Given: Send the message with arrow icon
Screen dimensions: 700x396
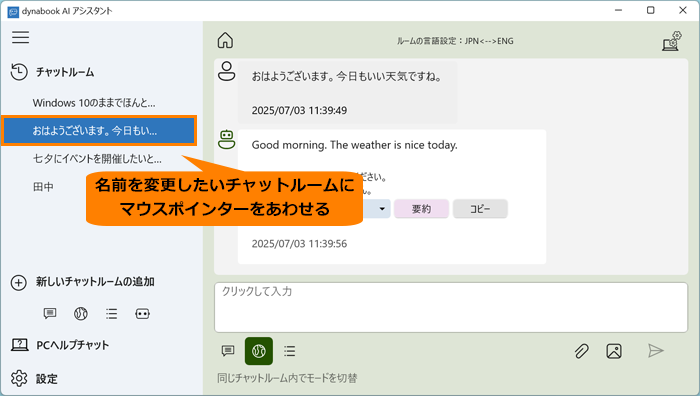Looking at the screenshot, I should pos(655,351).
